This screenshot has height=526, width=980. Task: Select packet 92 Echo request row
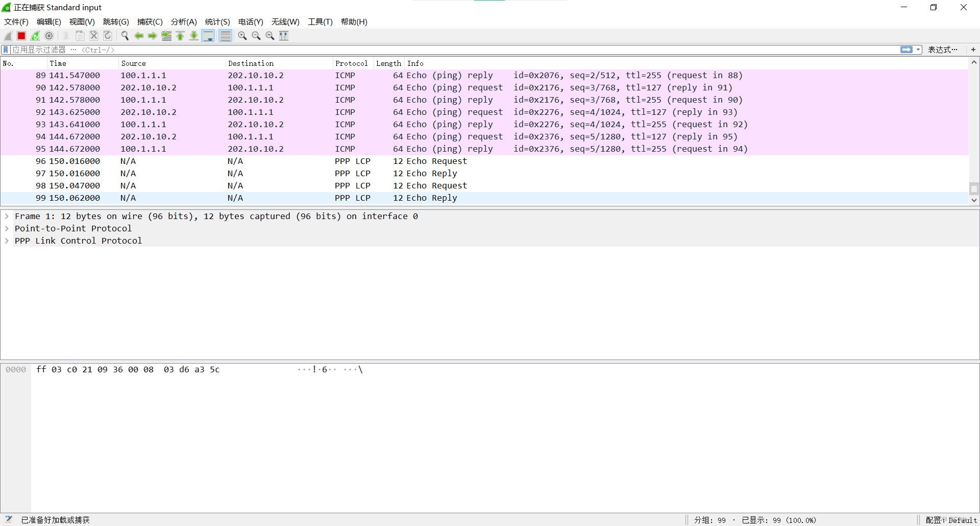484,112
